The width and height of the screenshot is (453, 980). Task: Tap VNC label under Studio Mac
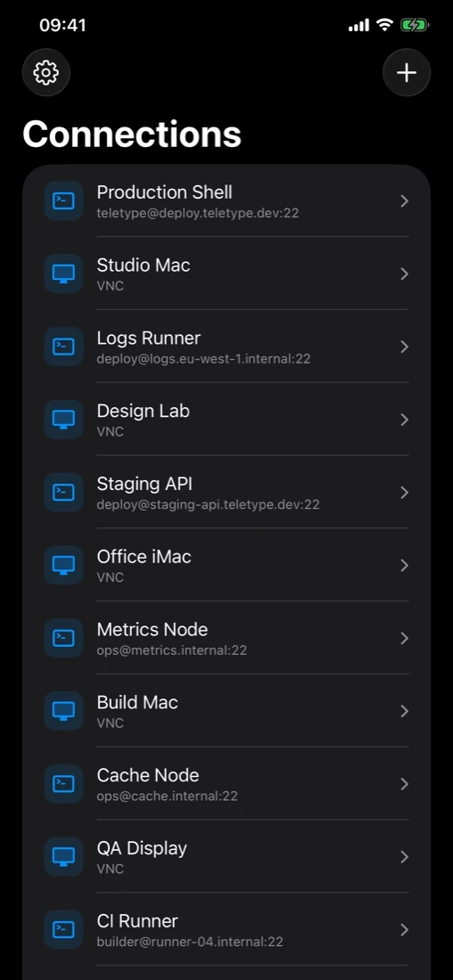click(110, 286)
